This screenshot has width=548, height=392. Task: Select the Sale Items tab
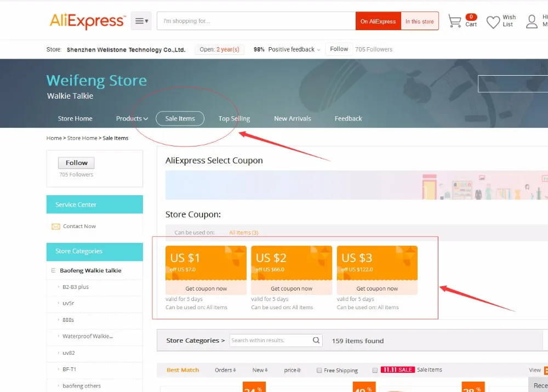coord(180,118)
